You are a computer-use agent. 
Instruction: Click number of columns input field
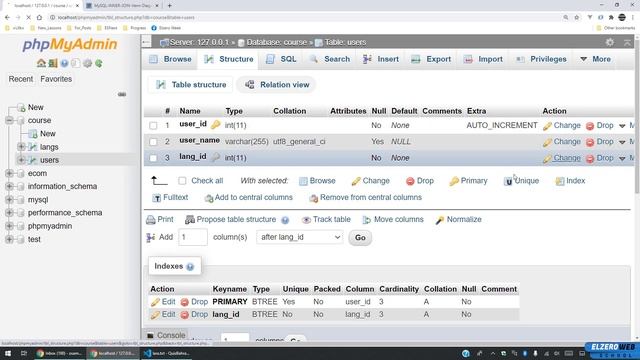pyautogui.click(x=193, y=237)
